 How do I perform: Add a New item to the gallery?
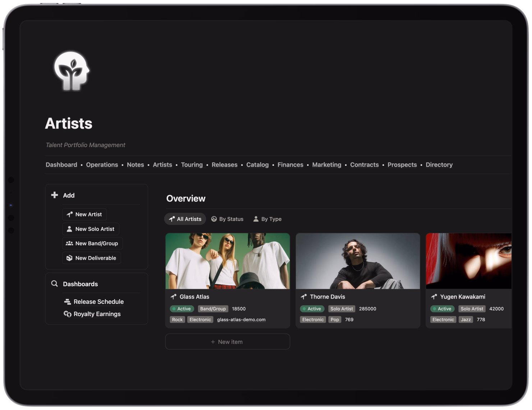228,342
